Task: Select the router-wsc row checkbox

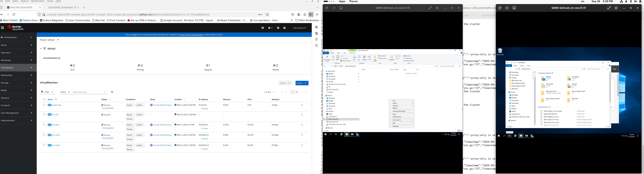Action: [44, 105]
